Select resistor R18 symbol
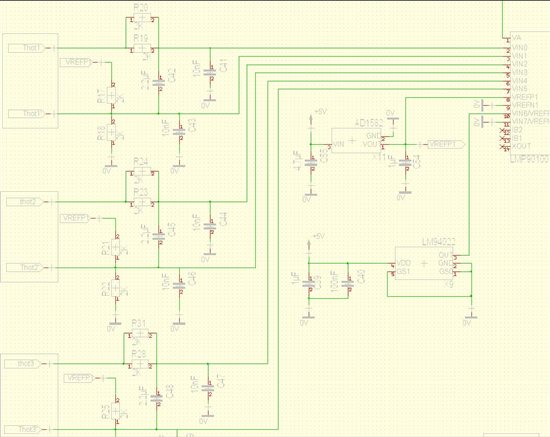Viewport: 550px width, 437px height. pyautogui.click(x=112, y=132)
